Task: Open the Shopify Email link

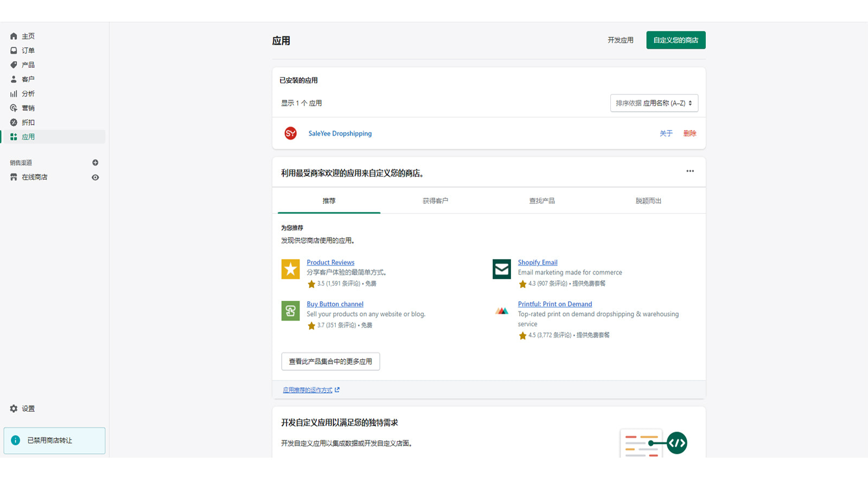Action: pos(538,262)
